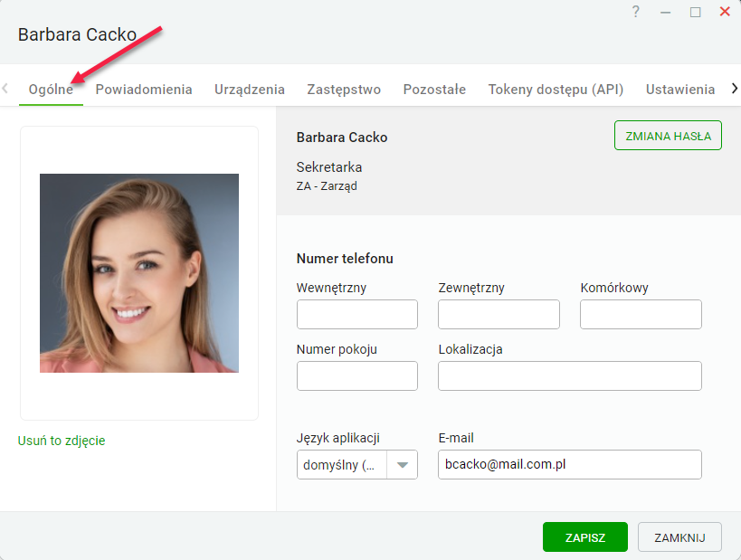Viewport: 741px width, 560px height.
Task: Focus the Zewnętrzny phone field
Action: (499, 314)
